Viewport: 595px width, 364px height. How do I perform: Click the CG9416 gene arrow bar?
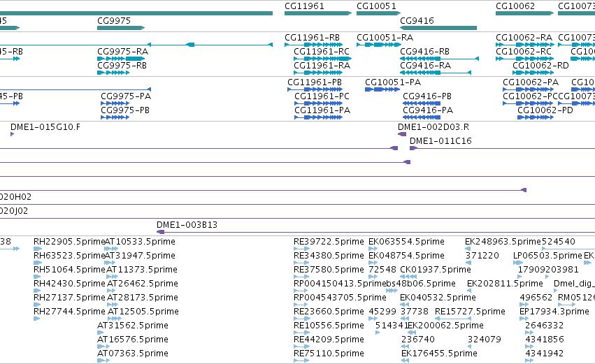tap(438, 28)
